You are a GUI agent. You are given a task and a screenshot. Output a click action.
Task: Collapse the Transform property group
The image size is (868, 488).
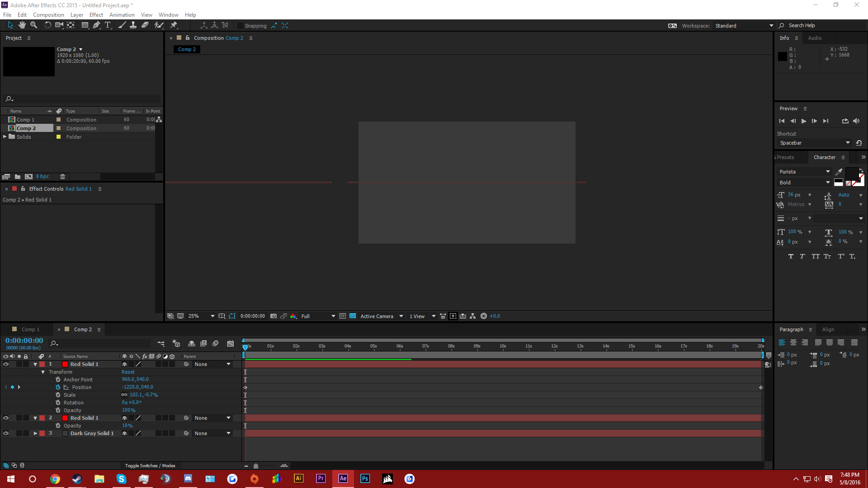click(43, 372)
